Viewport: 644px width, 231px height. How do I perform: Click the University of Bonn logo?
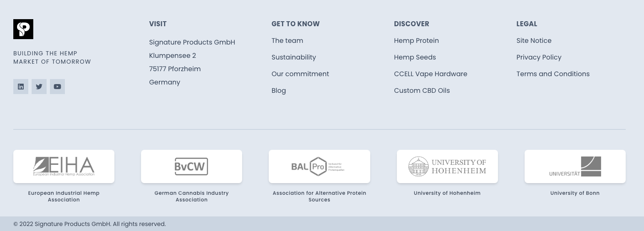575,166
